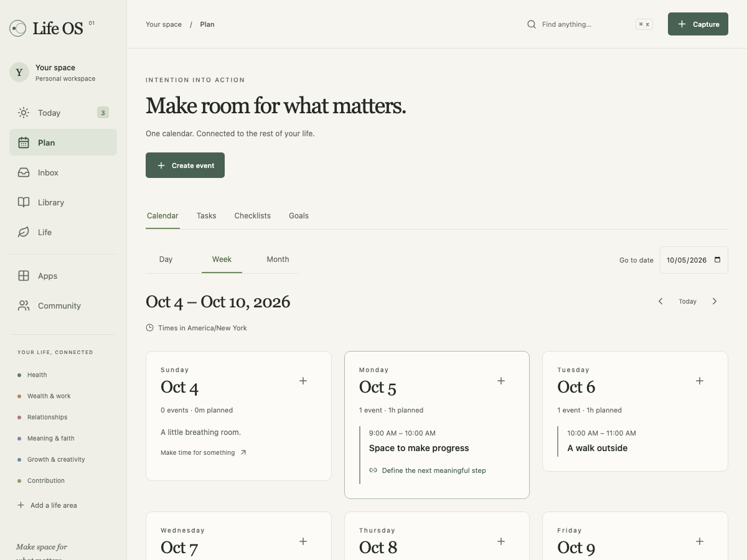Click the Capture button
Image resolution: width=747 pixels, height=560 pixels.
click(698, 24)
